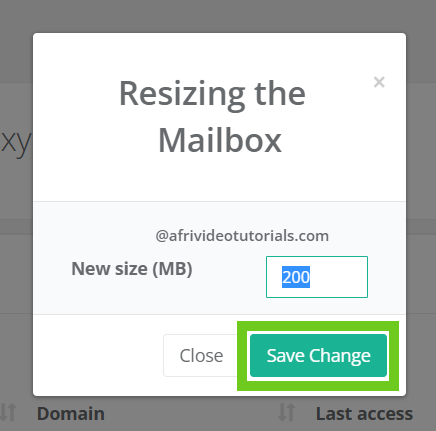
Task: Sort by Last access using arrows icon
Action: [x=287, y=412]
